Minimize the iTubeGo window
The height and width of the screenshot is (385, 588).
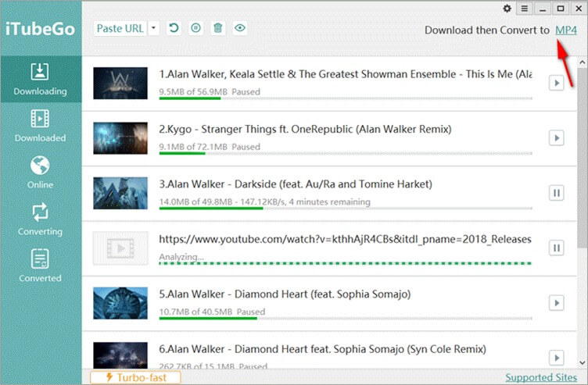click(x=542, y=9)
